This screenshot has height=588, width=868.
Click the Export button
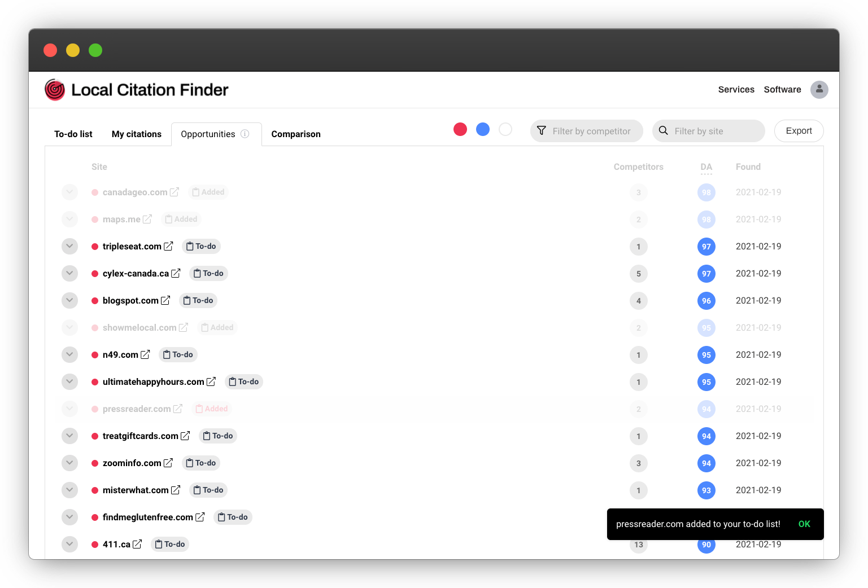[x=799, y=131]
